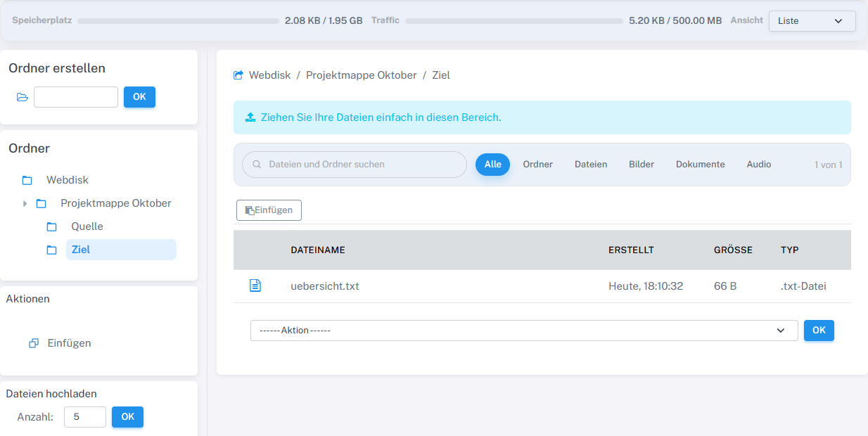Select the Quelle label in the folder tree
The width and height of the screenshot is (868, 436).
(87, 226)
